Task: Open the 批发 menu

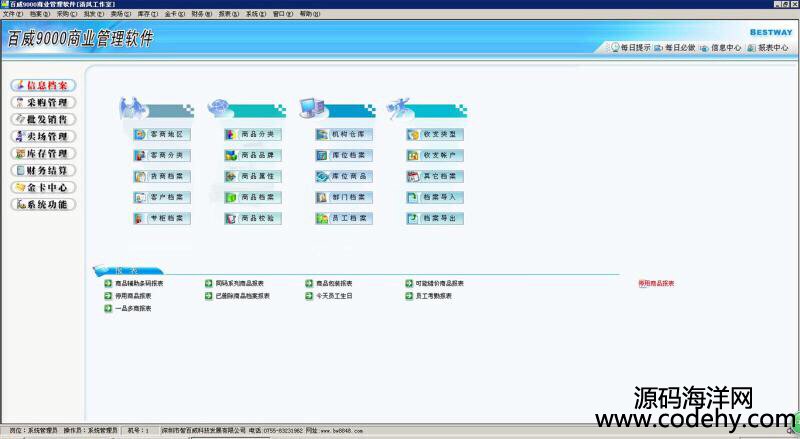Action: [94, 14]
